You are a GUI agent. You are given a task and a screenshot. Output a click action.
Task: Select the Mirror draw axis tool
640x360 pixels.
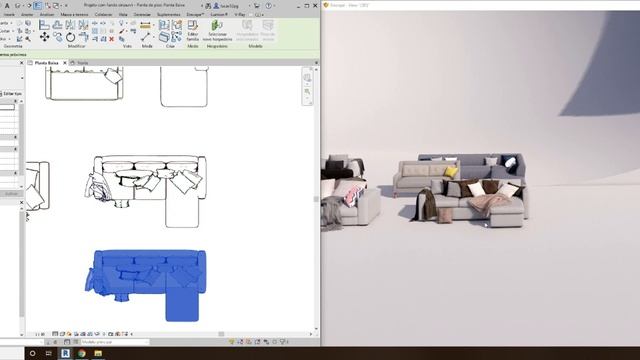click(x=83, y=25)
